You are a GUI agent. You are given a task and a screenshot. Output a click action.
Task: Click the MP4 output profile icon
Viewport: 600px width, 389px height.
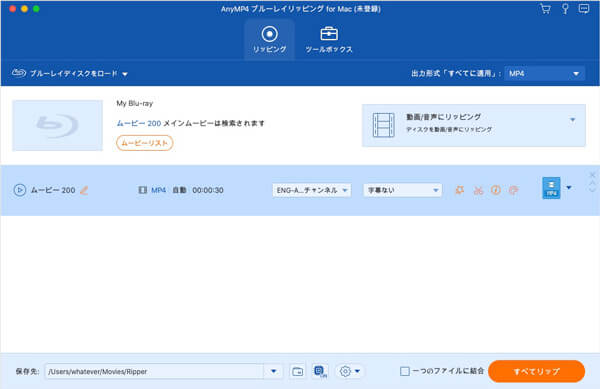pos(551,188)
